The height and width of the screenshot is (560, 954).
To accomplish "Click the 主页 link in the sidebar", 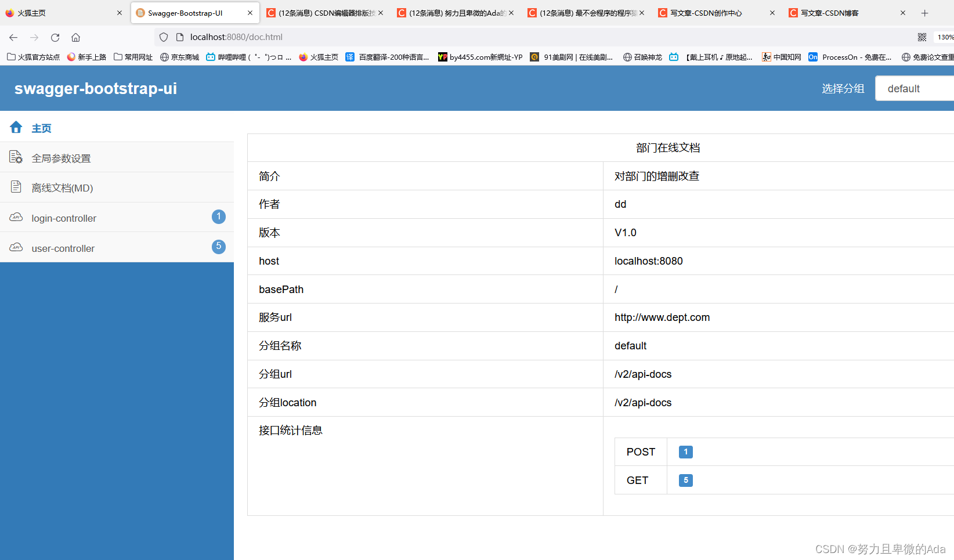I will coord(41,128).
